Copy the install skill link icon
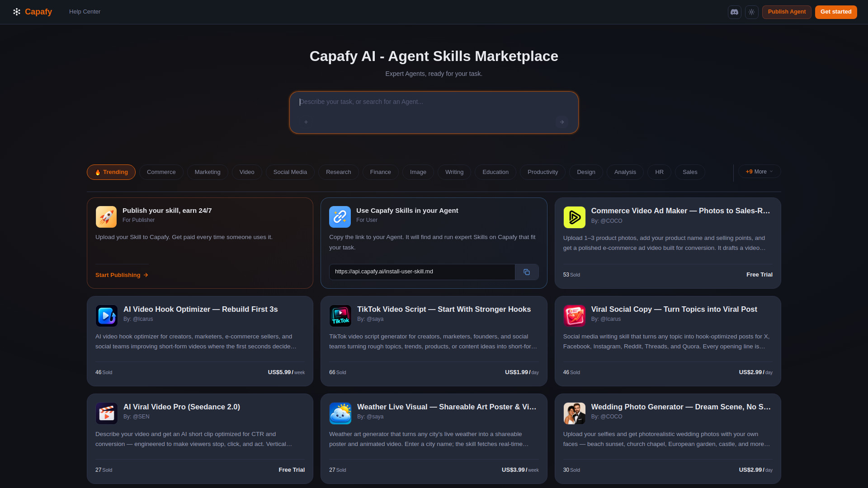 pyautogui.click(x=527, y=272)
